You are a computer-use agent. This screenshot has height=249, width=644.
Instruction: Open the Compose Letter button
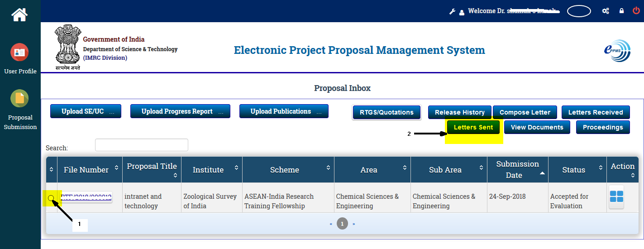coord(525,112)
